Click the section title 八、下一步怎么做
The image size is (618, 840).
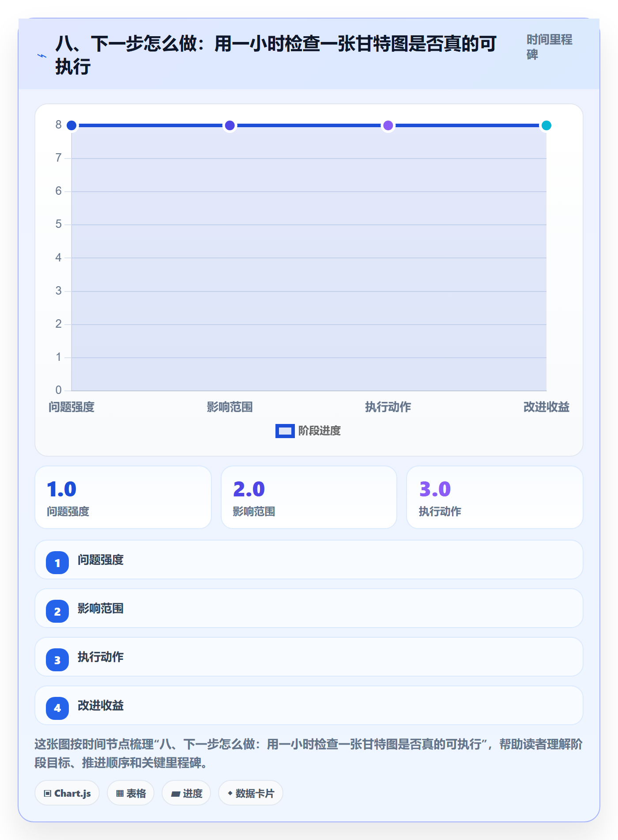click(276, 55)
